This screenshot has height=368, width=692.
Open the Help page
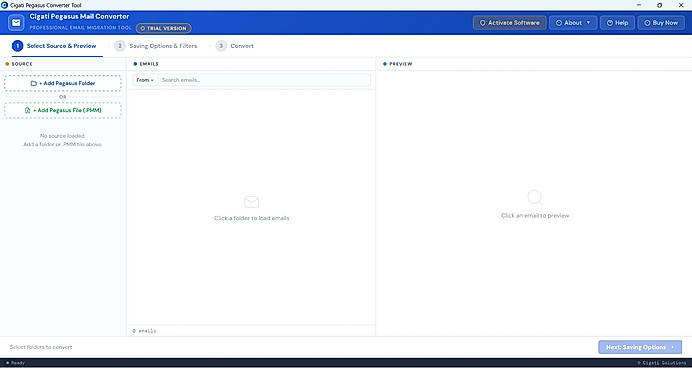(x=617, y=23)
